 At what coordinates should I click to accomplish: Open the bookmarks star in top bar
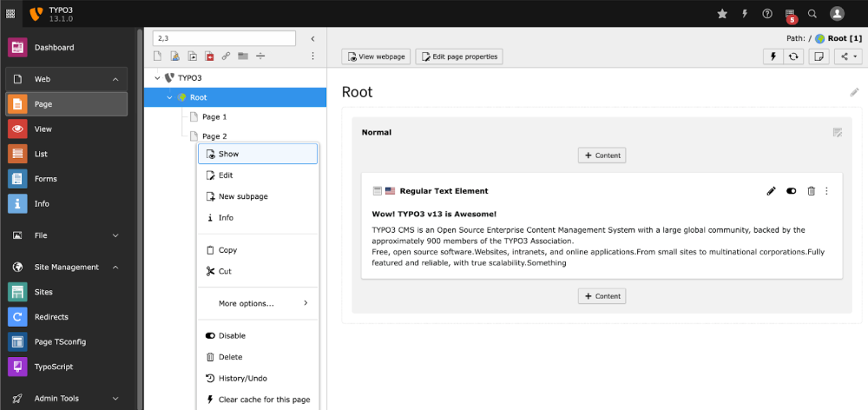point(722,14)
